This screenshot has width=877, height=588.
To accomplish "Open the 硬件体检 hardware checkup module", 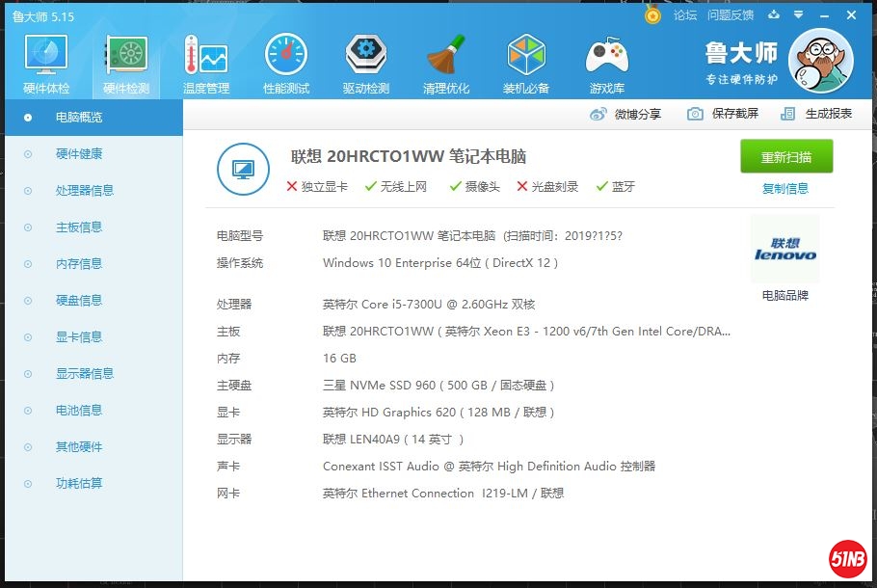I will [46, 64].
